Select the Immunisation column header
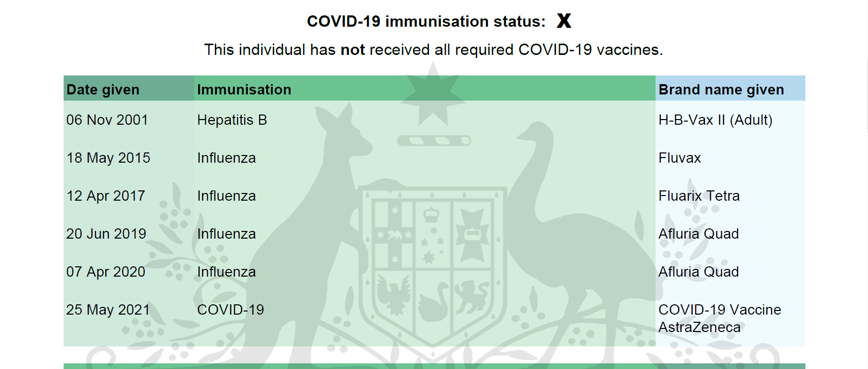The image size is (868, 369). [244, 90]
